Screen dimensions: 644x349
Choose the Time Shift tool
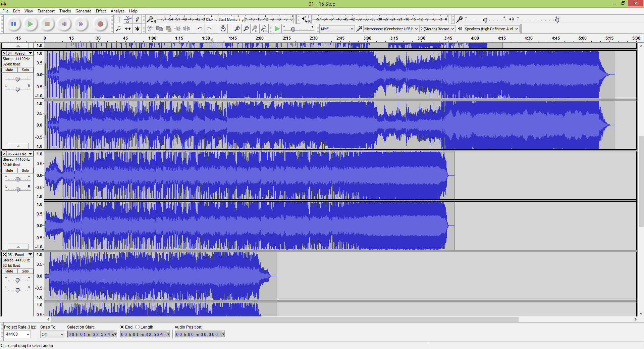pyautogui.click(x=128, y=29)
